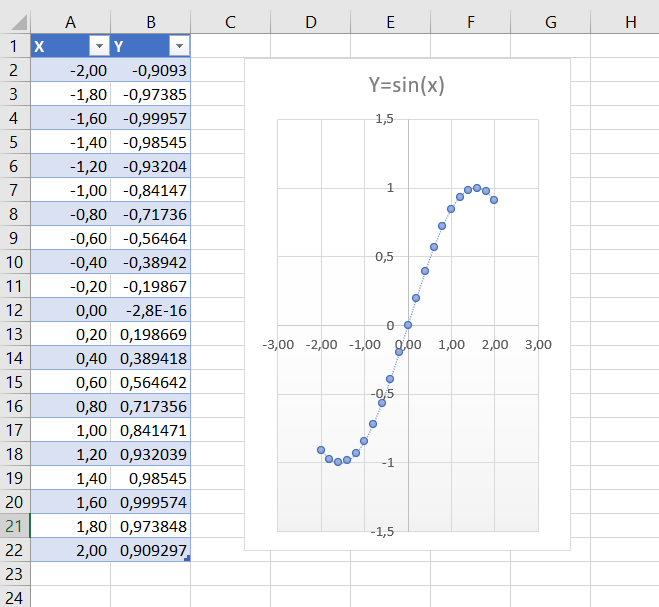Screen dimensions: 659x607
Task: Select column A header
Action: [x=71, y=22]
